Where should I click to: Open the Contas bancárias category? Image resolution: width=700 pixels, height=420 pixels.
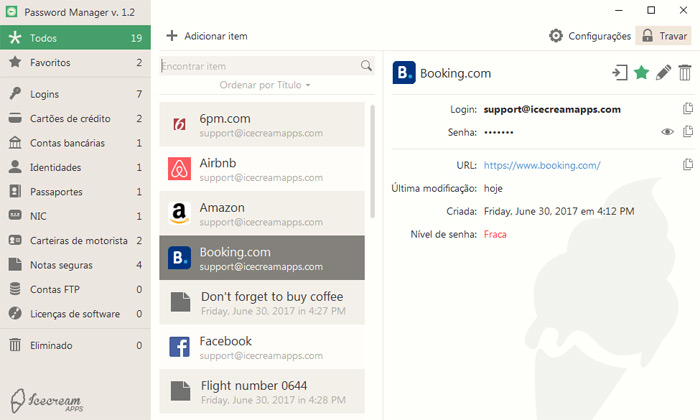[75, 143]
